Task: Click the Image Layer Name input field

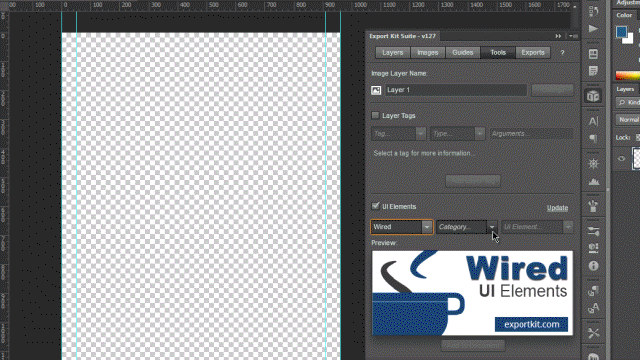Action: [456, 90]
